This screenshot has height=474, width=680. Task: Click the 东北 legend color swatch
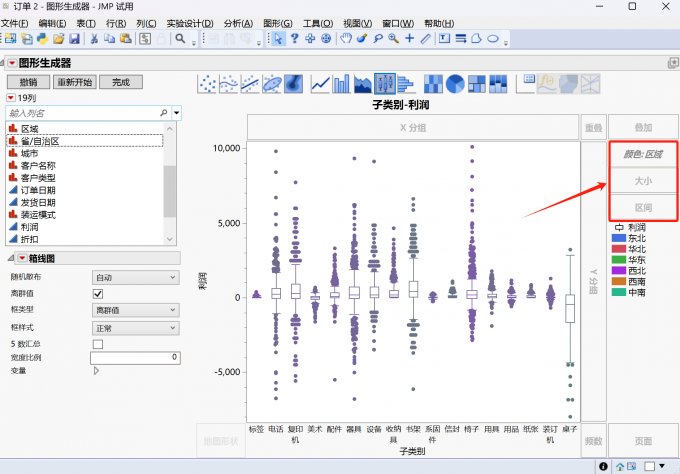619,238
